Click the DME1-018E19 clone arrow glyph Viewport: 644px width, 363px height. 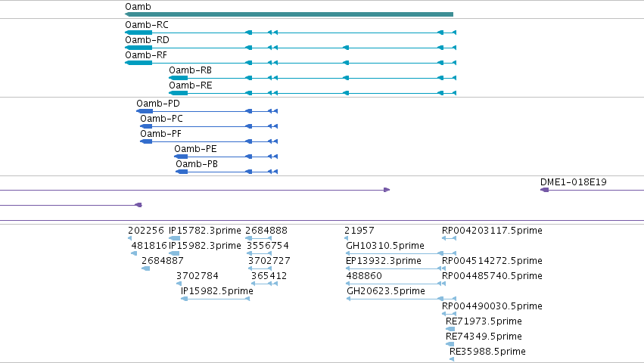pos(545,190)
